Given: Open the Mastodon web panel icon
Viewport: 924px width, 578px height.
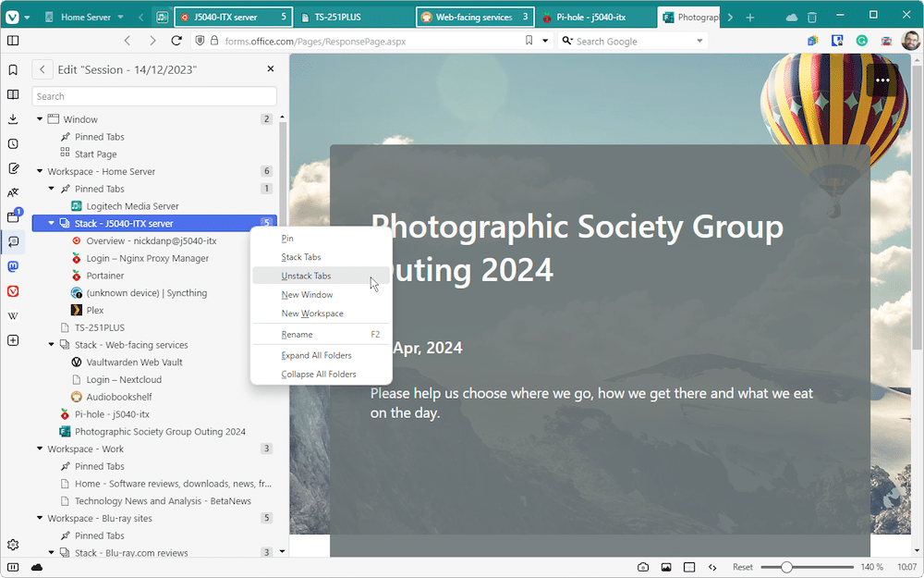Looking at the screenshot, I should 13,266.
